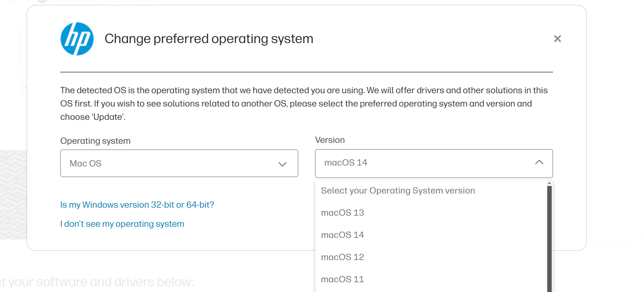This screenshot has height=292, width=644.
Task: Click the scrollbar up arrow in version list
Action: pyautogui.click(x=549, y=183)
